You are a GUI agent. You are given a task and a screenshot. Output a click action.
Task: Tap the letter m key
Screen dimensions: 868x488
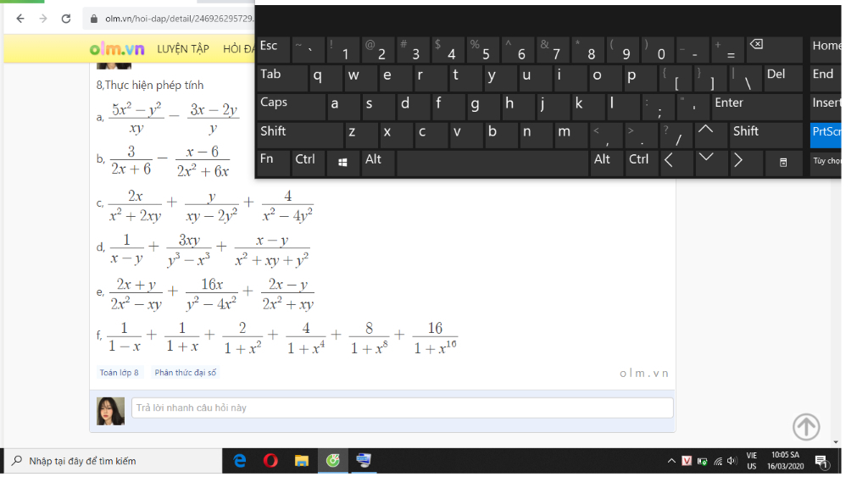570,135
